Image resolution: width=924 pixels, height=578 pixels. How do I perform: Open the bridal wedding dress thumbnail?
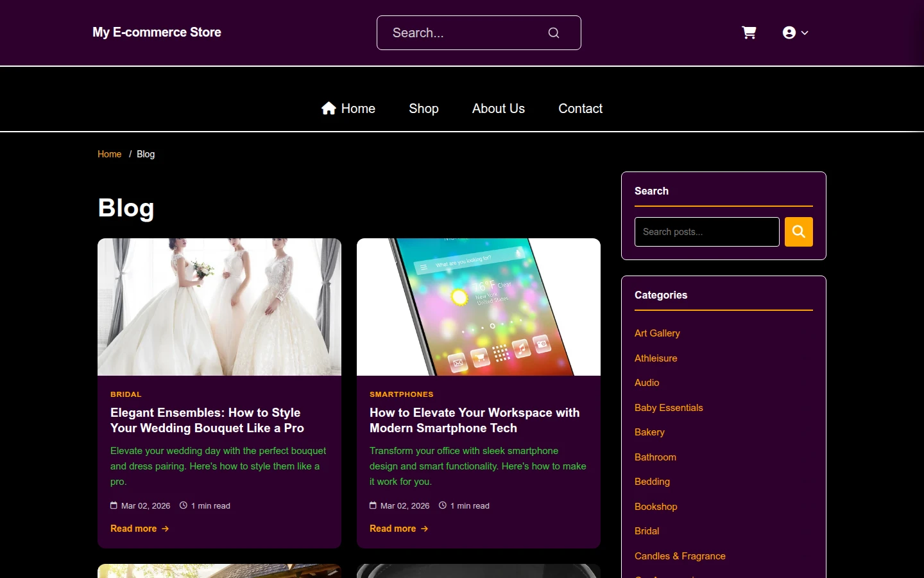click(x=219, y=307)
